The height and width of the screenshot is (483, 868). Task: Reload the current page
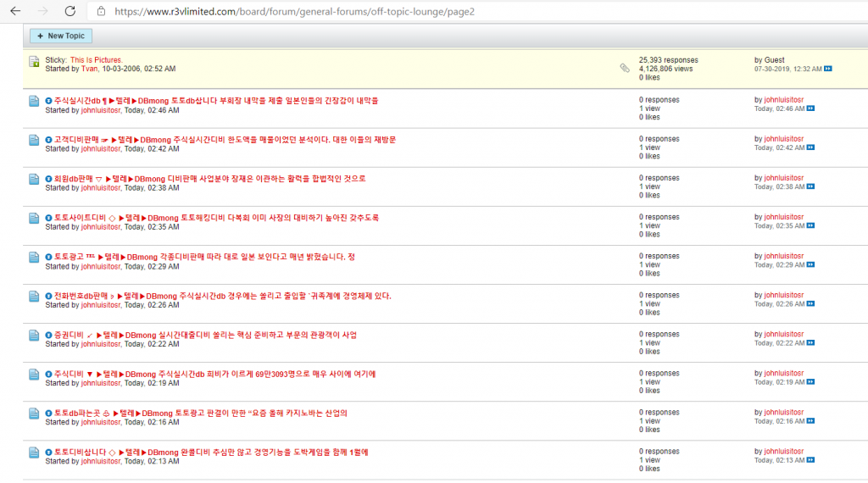(x=70, y=12)
